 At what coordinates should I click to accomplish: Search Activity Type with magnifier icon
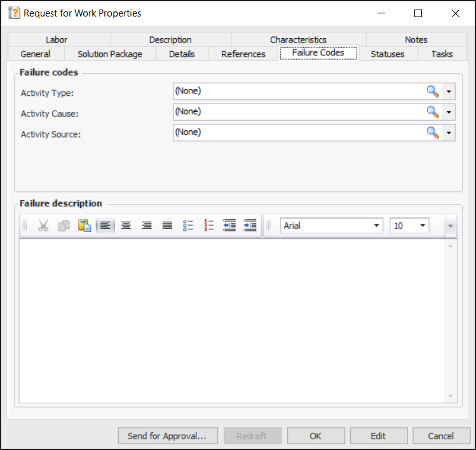tap(433, 92)
